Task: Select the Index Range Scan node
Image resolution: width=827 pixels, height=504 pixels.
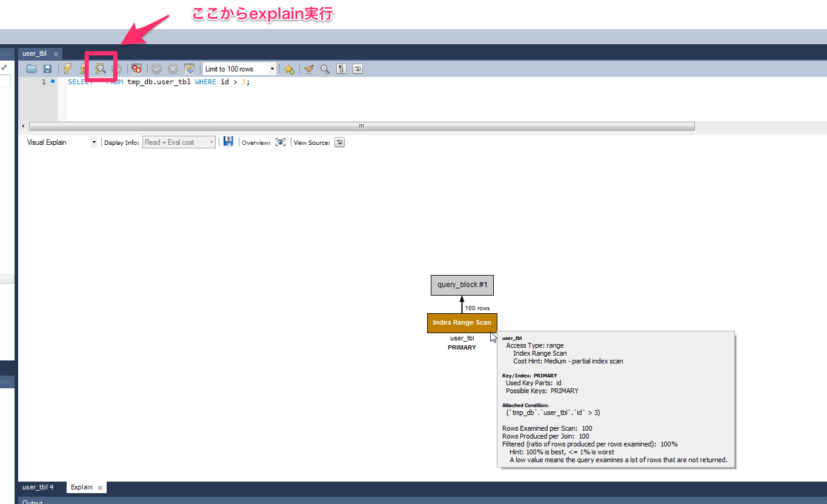Action: (x=462, y=323)
